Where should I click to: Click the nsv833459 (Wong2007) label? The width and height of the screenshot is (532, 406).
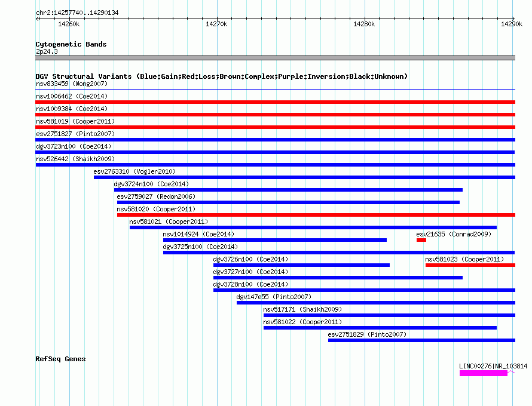(72, 84)
